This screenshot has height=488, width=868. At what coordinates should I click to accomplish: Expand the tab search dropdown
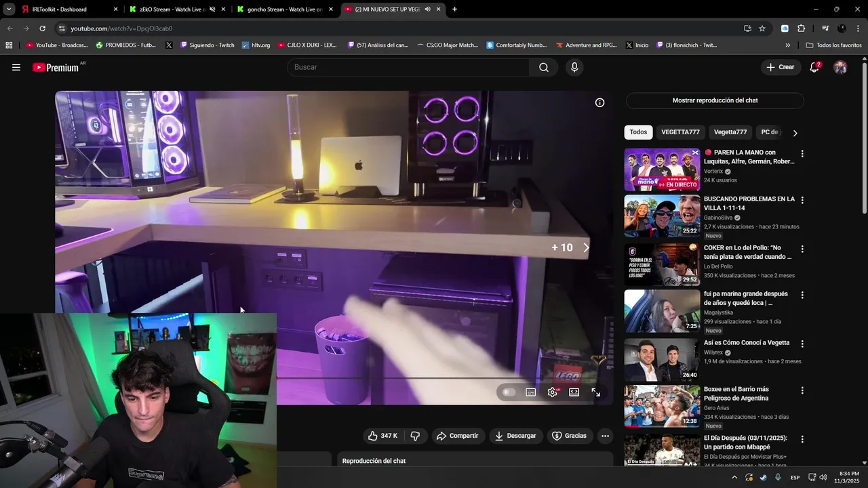[x=9, y=9]
